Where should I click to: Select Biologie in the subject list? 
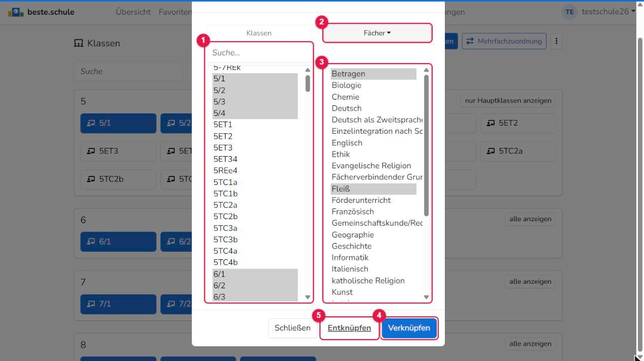373,85
